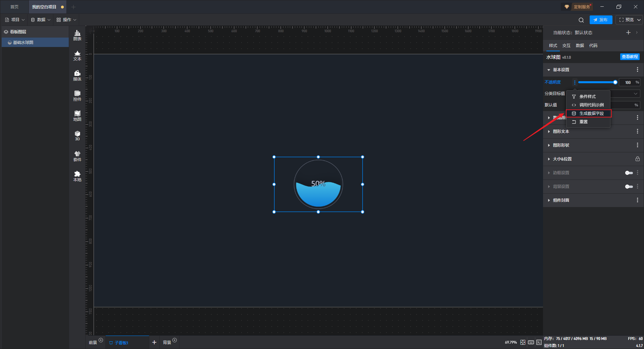The height and width of the screenshot is (349, 644).
Task: Select the 基础水球图 layer
Action: [35, 42]
